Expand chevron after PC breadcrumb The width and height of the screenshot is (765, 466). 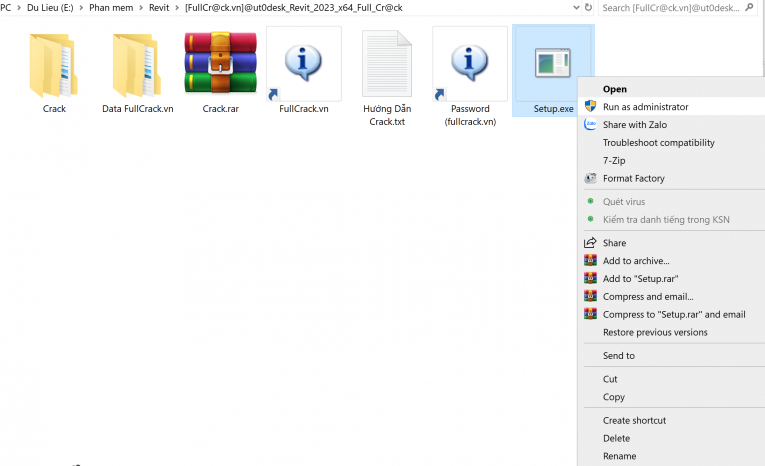[x=19, y=8]
